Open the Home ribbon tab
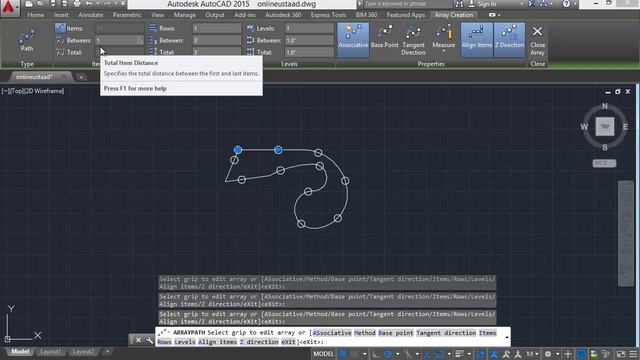This screenshot has height=360, width=640. pyautogui.click(x=36, y=15)
